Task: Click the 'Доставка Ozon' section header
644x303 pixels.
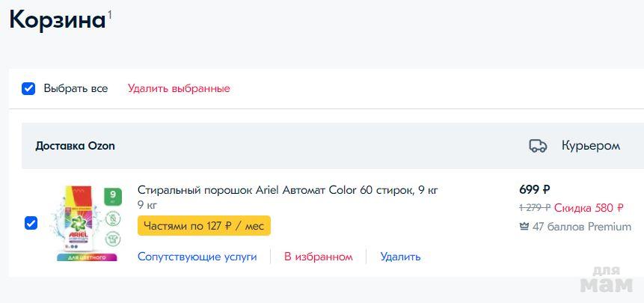Action: [x=75, y=146]
